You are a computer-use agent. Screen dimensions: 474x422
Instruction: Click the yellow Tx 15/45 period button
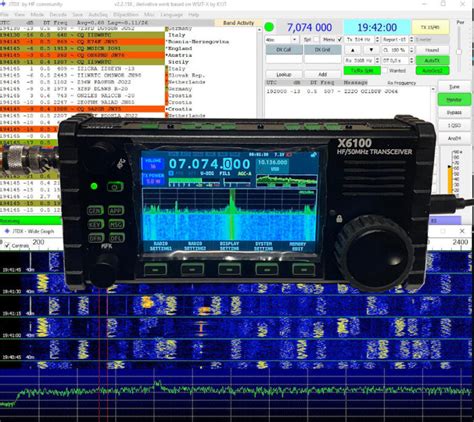pos(430,27)
